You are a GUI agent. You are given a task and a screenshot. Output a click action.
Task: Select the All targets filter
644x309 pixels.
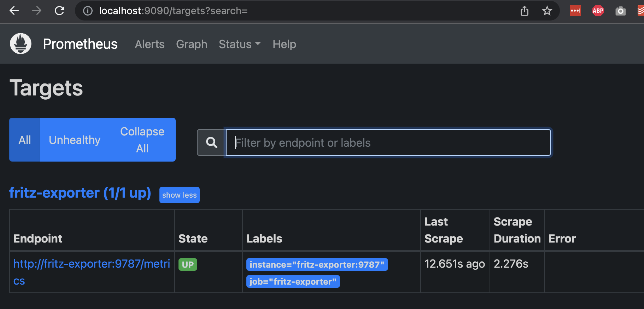coord(25,140)
